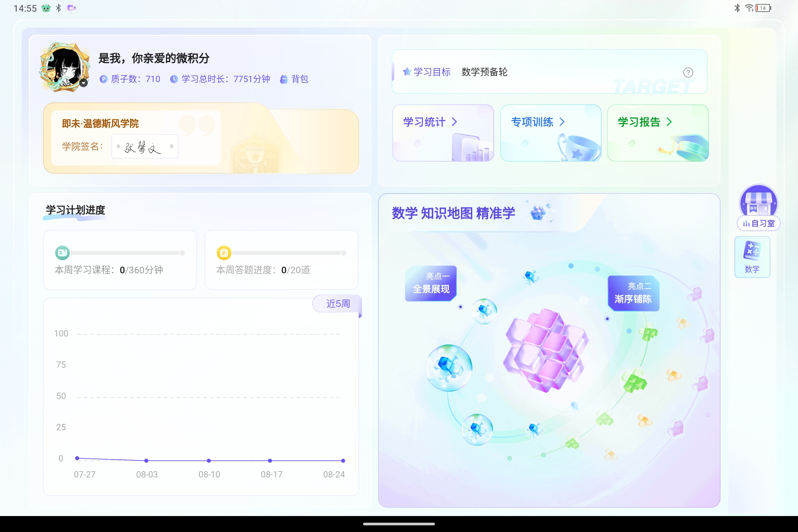Image resolution: width=798 pixels, height=532 pixels.
Task: Select next signature with right arrow
Action: click(172, 146)
